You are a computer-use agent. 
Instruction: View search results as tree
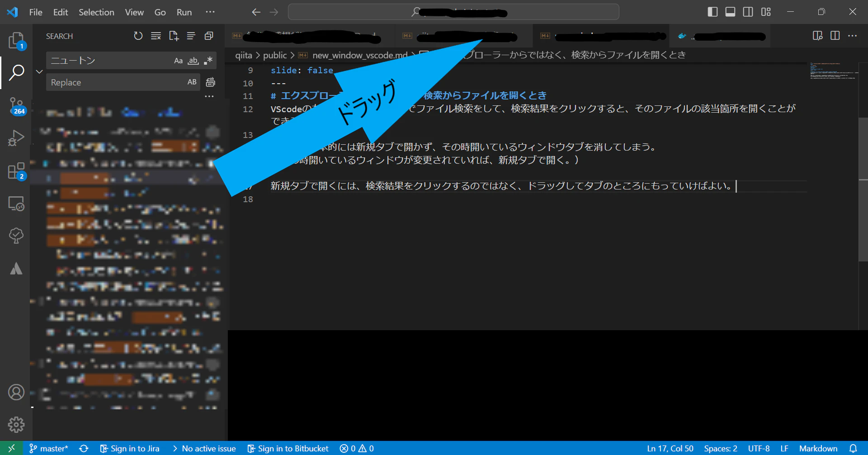click(191, 36)
